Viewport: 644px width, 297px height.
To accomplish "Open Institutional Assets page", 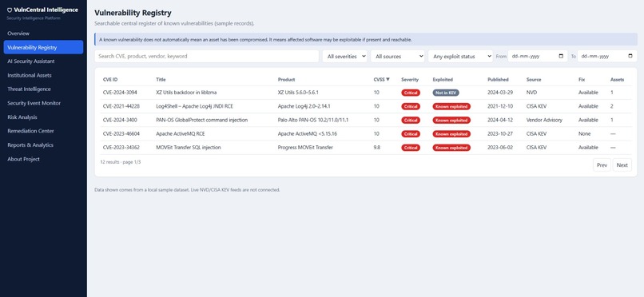I will [x=43, y=75].
